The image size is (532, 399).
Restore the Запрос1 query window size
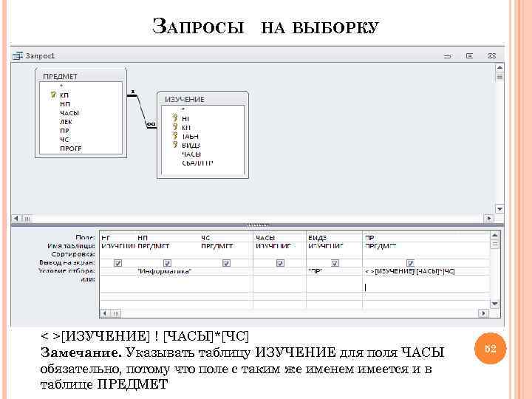(x=470, y=55)
